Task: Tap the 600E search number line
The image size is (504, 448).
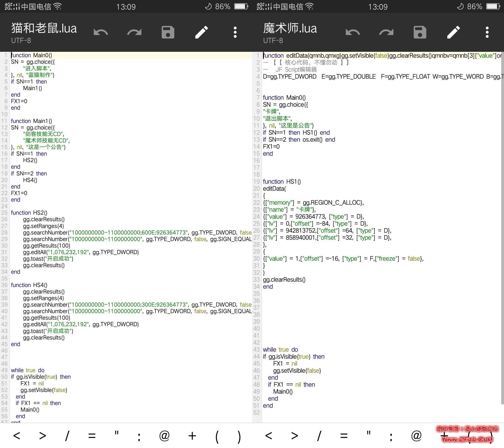Action: 137,232
